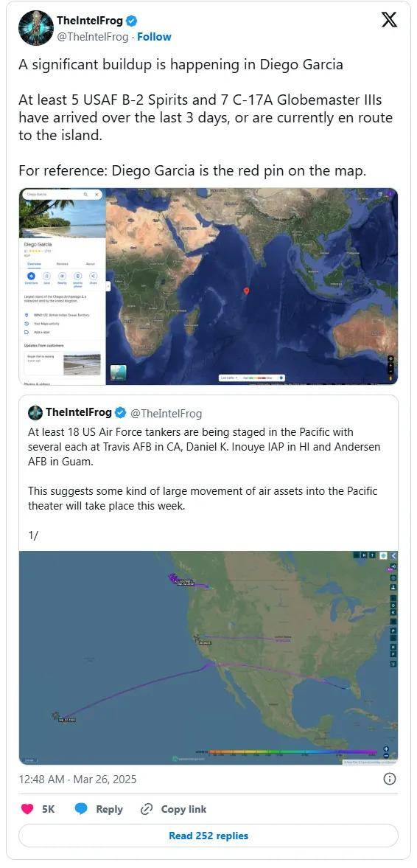Collapse the flight map sidebar chevron

[393, 555]
